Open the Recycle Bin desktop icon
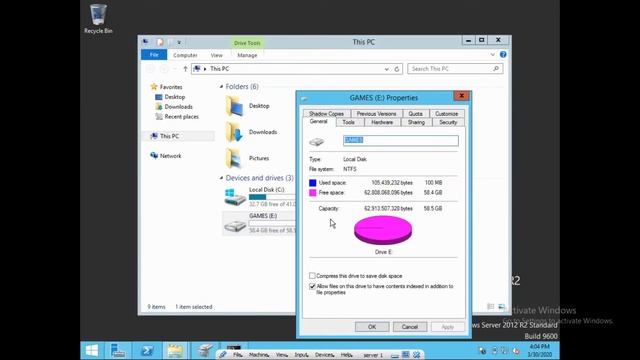The width and height of the screenshot is (640, 360). pos(98,19)
